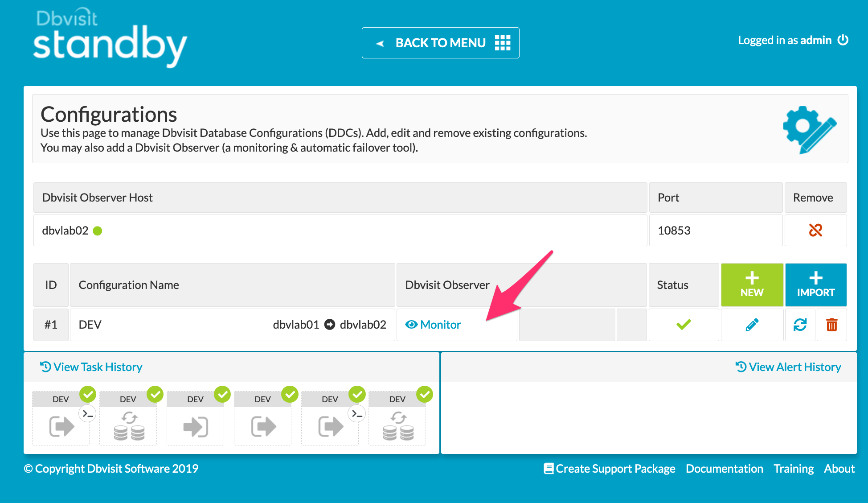Click the DEV configuration name
Screen dimensions: 868x503
(x=90, y=325)
